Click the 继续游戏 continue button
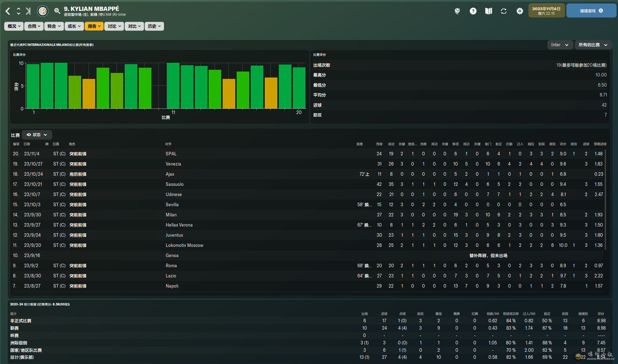618x364 pixels. 591,11
